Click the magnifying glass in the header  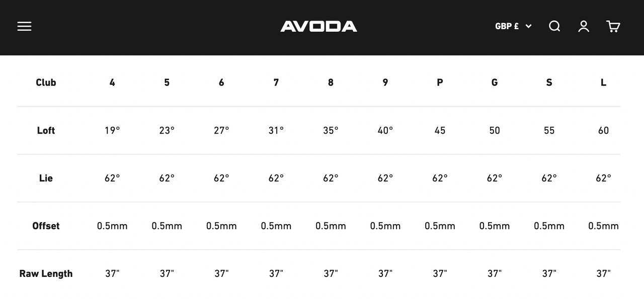click(554, 26)
